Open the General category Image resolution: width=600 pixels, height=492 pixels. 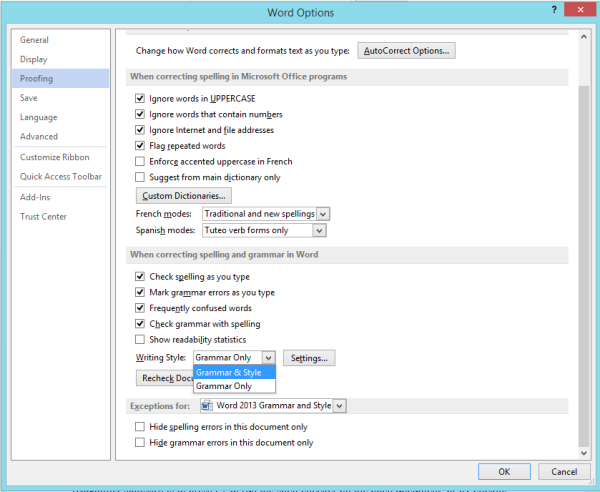[60, 40]
